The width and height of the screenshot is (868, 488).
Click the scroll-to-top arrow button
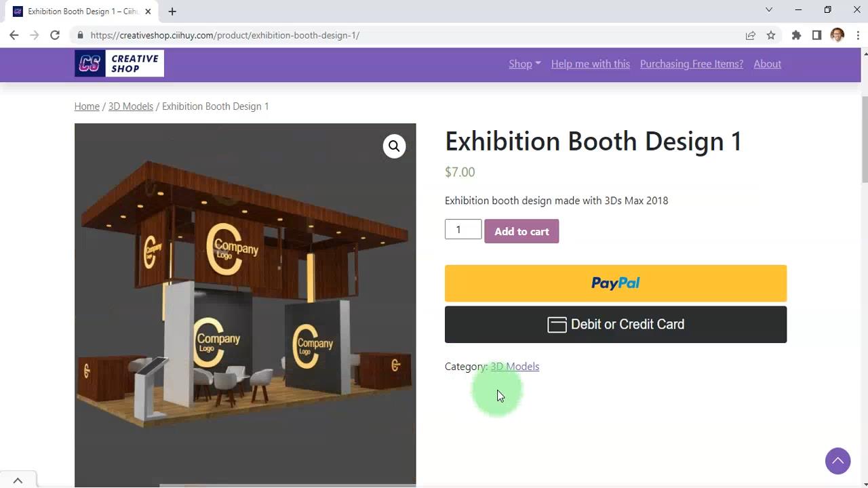[837, 461]
